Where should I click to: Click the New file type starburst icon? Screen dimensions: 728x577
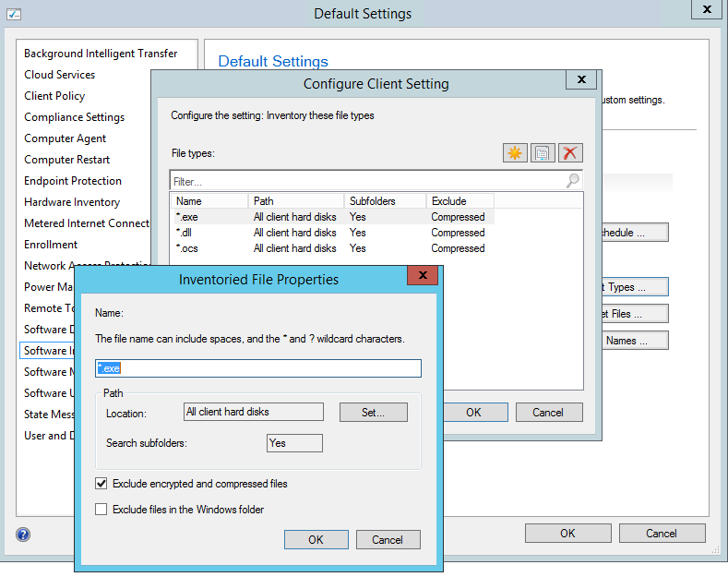(515, 153)
